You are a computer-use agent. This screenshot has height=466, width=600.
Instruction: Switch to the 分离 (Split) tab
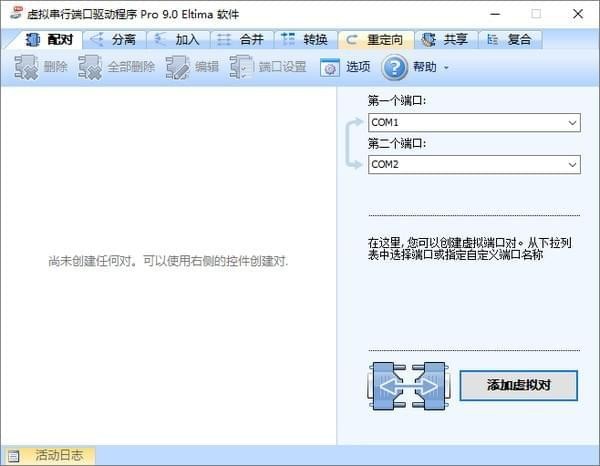click(x=114, y=39)
